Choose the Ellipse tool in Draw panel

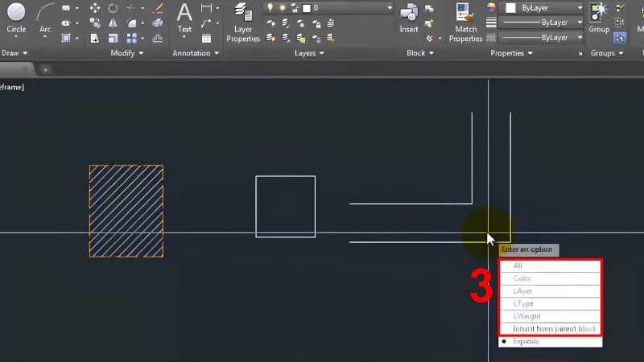coord(66,23)
